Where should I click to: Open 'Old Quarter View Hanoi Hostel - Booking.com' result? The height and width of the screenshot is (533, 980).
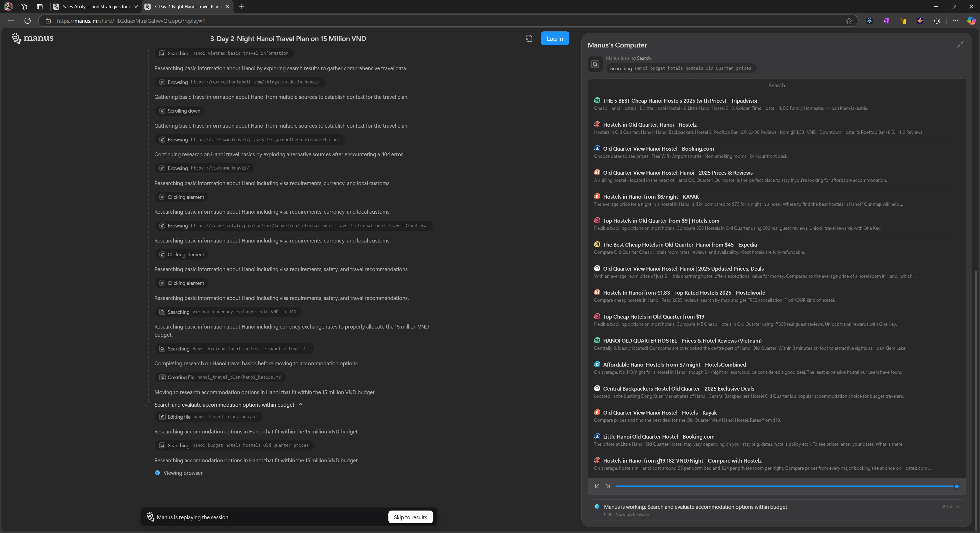658,149
